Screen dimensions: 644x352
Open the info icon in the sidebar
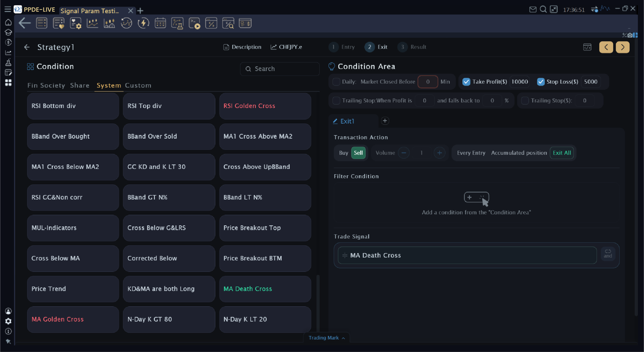[8, 331]
